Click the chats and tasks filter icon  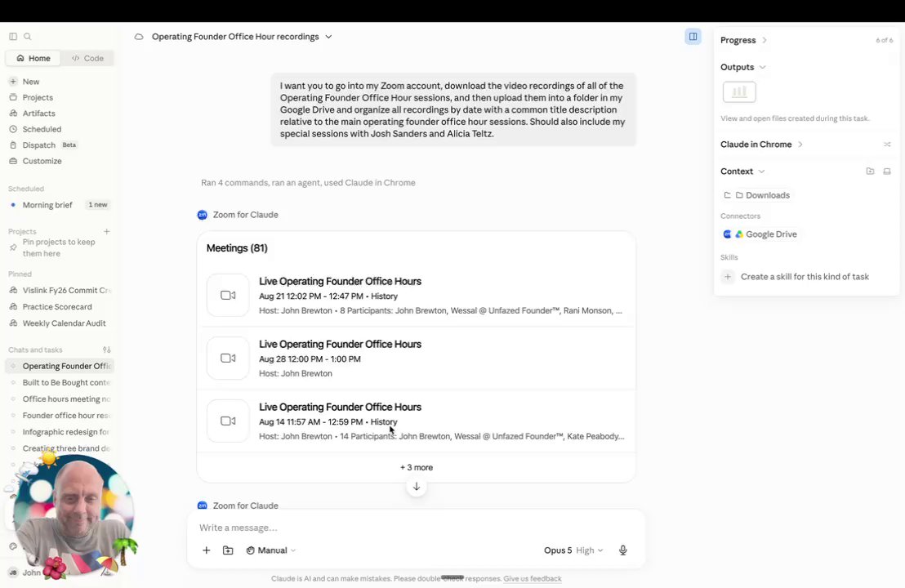click(x=106, y=350)
